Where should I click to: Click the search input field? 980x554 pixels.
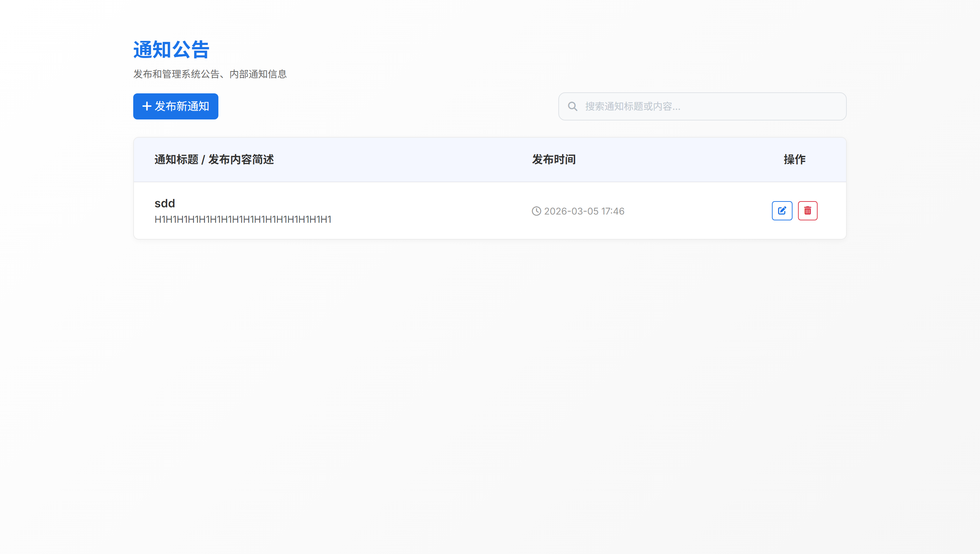click(702, 106)
